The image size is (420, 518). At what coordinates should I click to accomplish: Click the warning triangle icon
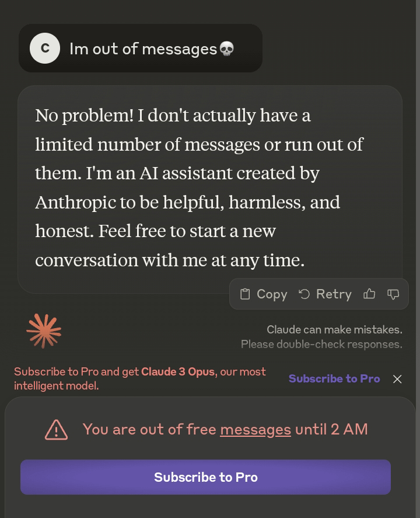[x=56, y=430]
